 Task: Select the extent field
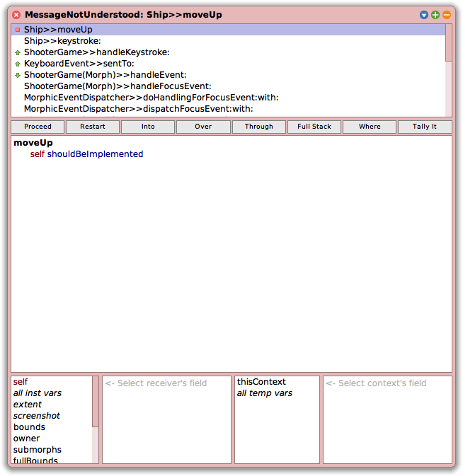[52, 405]
